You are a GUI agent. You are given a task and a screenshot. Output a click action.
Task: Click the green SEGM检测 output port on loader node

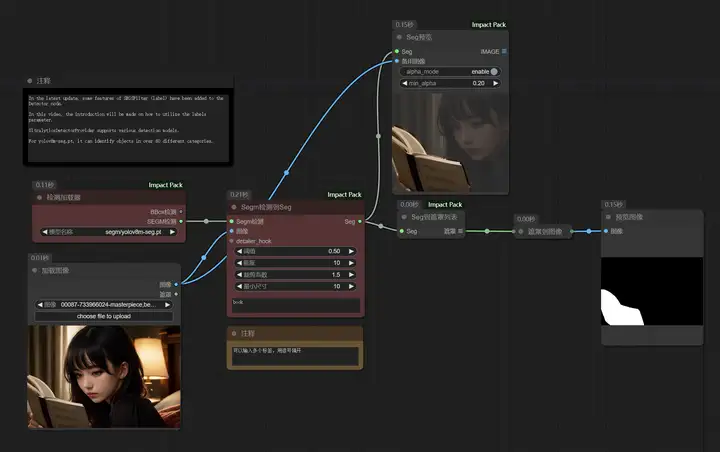[x=181, y=221]
